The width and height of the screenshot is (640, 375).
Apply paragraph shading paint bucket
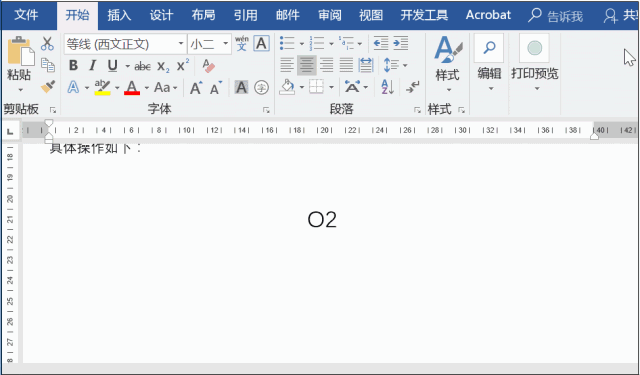point(287,87)
